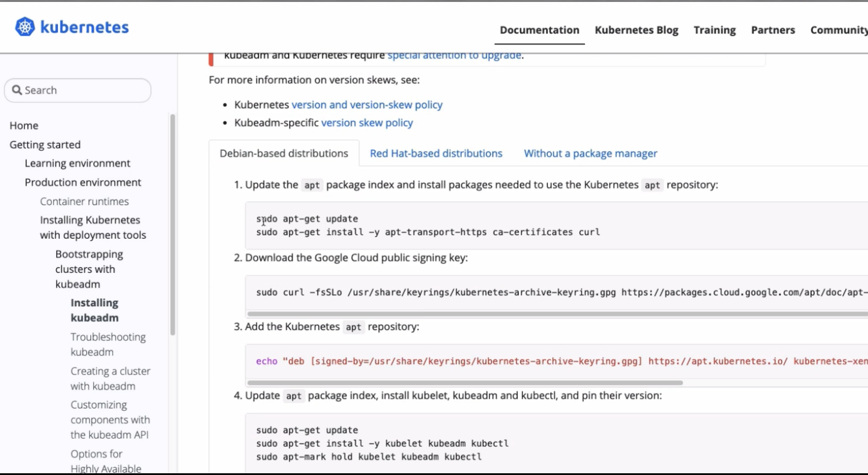This screenshot has height=475, width=868.
Task: Open Learning environment in the sidebar
Action: click(x=77, y=163)
